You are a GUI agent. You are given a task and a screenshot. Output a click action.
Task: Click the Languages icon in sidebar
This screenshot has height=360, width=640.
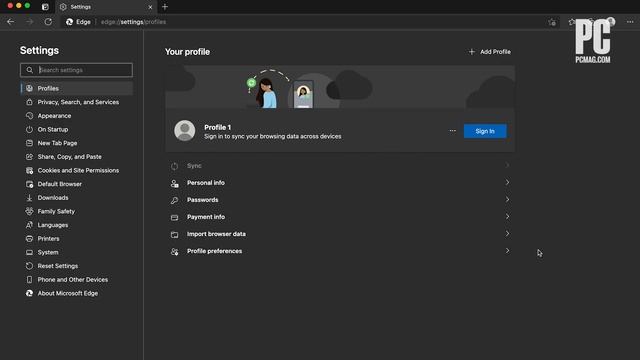(x=29, y=225)
